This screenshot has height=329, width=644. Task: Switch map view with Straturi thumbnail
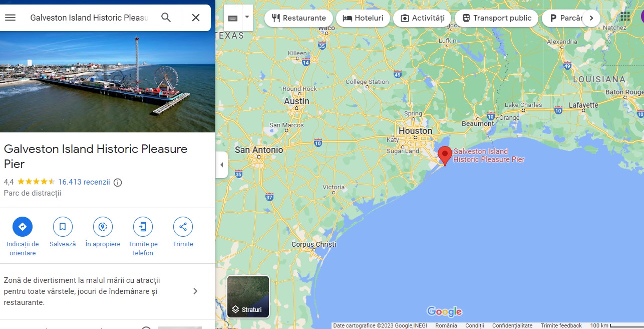point(248,297)
